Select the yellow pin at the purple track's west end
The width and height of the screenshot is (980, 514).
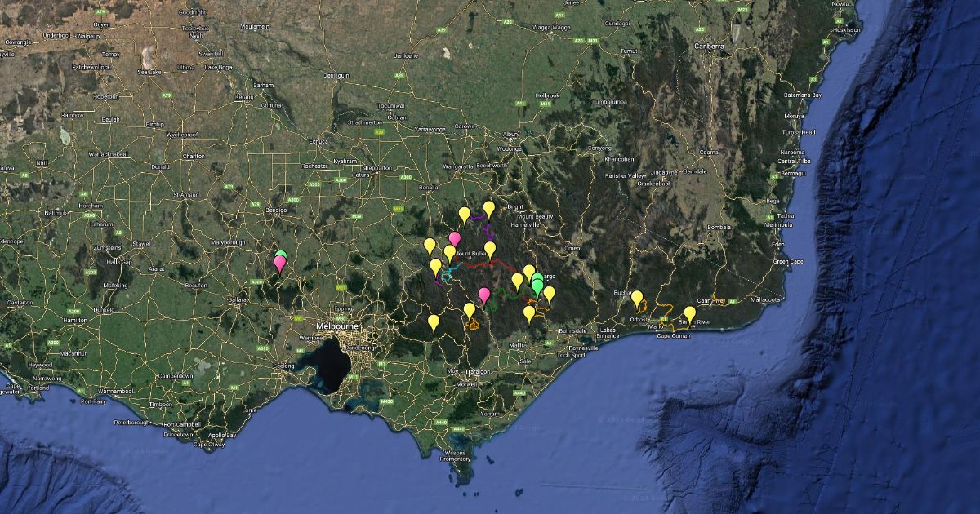465,215
